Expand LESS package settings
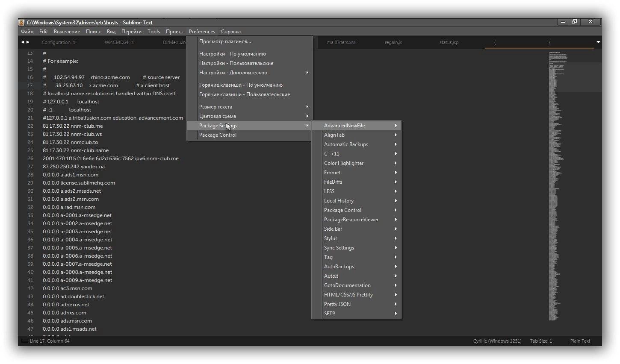620x364 pixels. (x=356, y=191)
